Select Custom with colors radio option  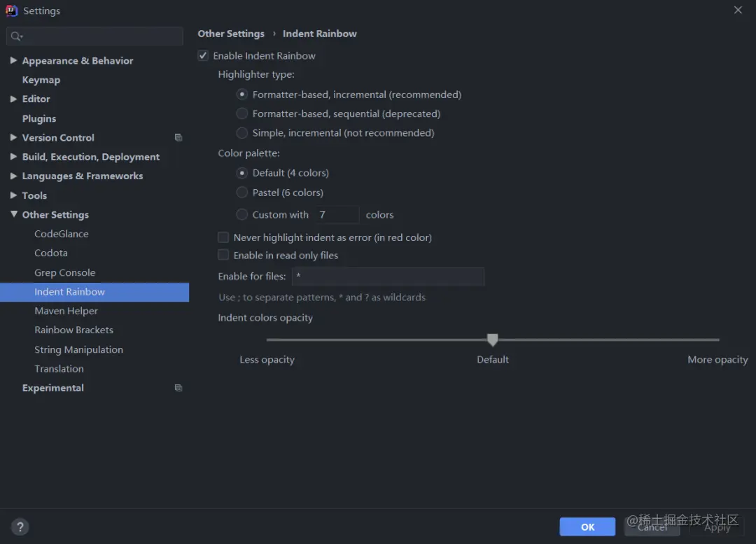pos(242,215)
